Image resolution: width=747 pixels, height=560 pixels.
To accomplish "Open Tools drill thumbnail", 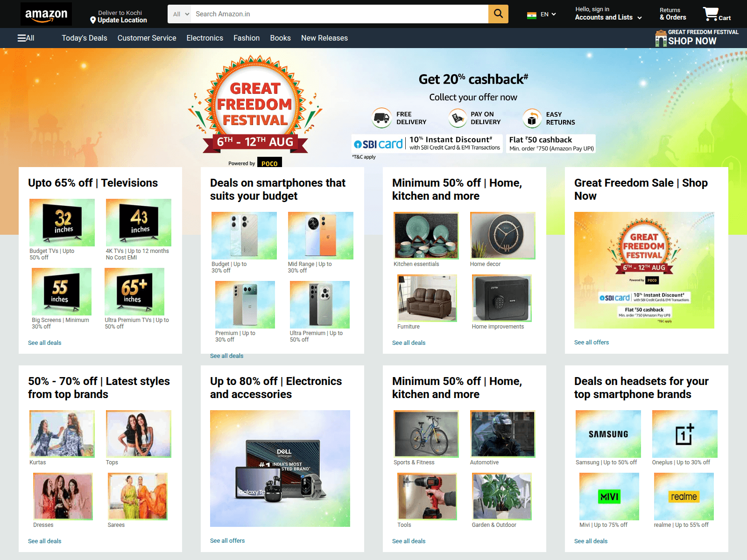I will click(427, 497).
